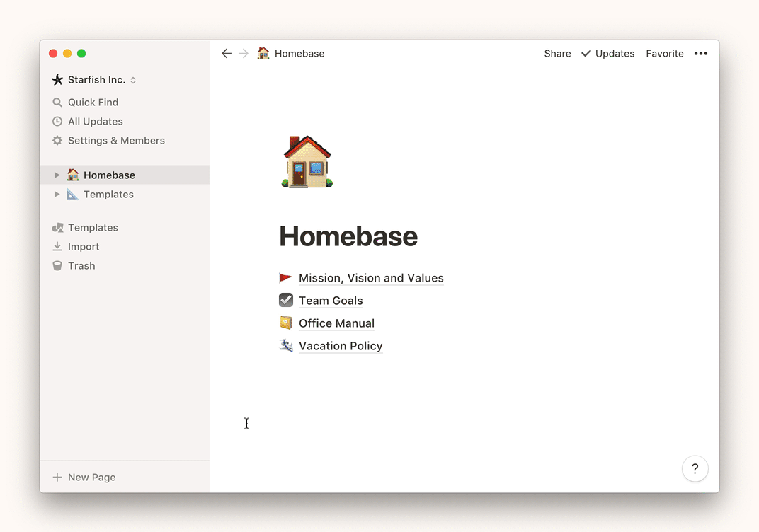The image size is (759, 532).
Task: Open the three-dot more options menu
Action: point(700,54)
